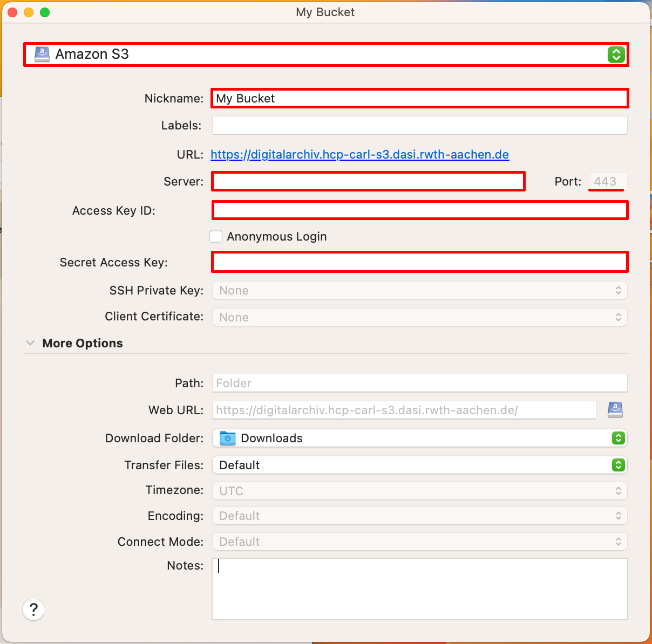Viewport: 652px width, 644px height.
Task: Collapse the More Options section
Action: click(x=31, y=342)
